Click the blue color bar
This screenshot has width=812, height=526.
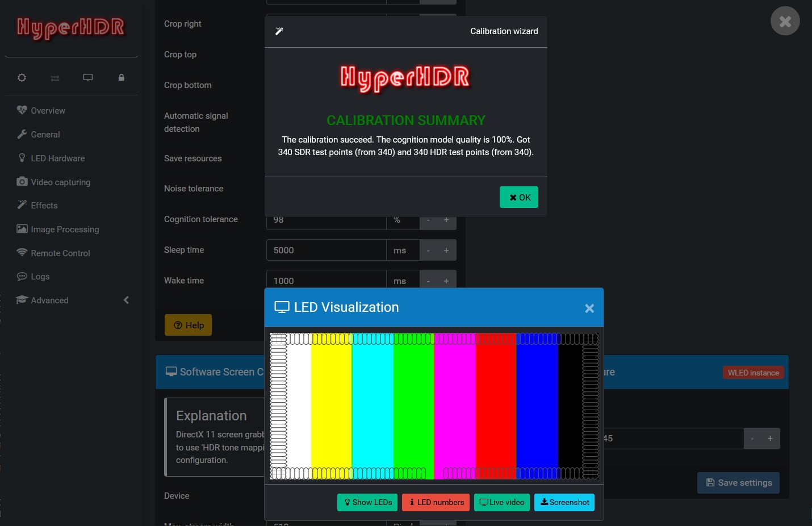point(537,406)
